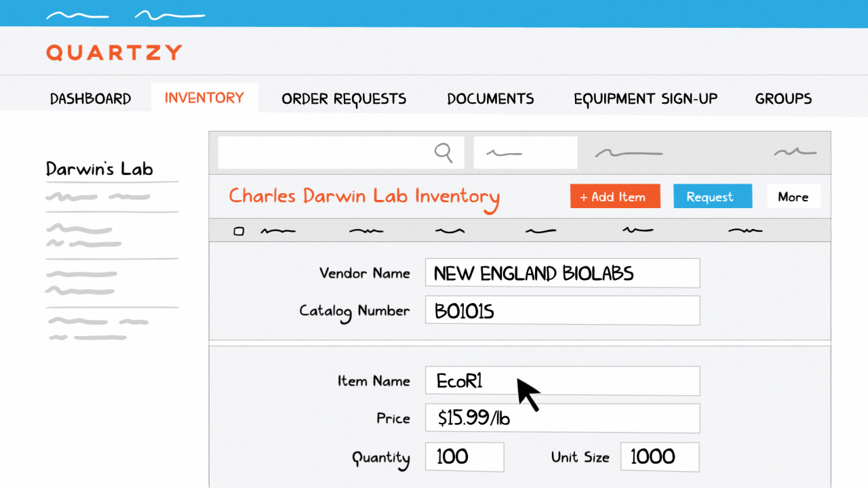Image resolution: width=868 pixels, height=488 pixels.
Task: Open the Dashboard tab
Action: 91,98
